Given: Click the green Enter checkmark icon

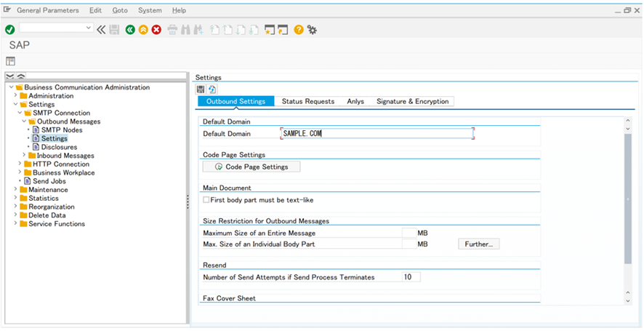Looking at the screenshot, I should pos(10,30).
